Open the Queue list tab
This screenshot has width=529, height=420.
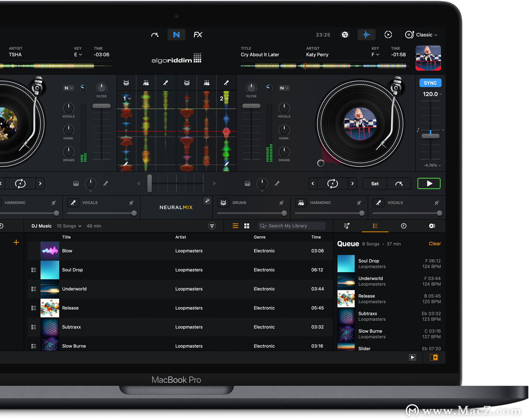pos(375,226)
